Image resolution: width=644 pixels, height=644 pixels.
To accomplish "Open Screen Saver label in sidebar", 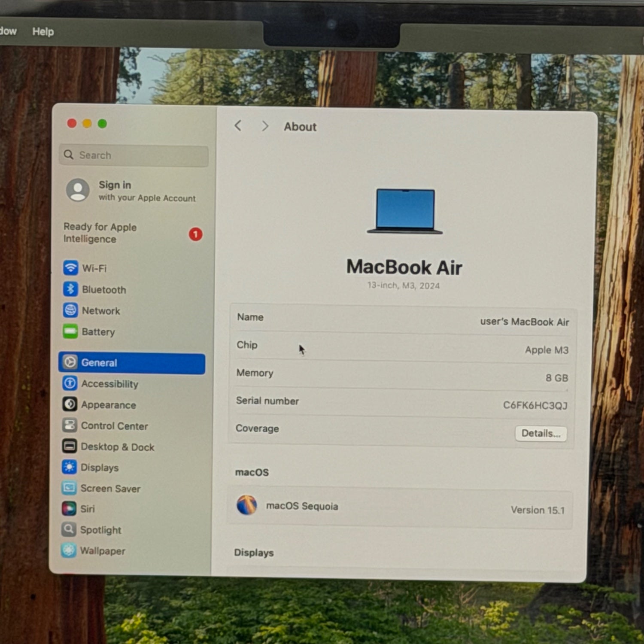I will pyautogui.click(x=110, y=489).
